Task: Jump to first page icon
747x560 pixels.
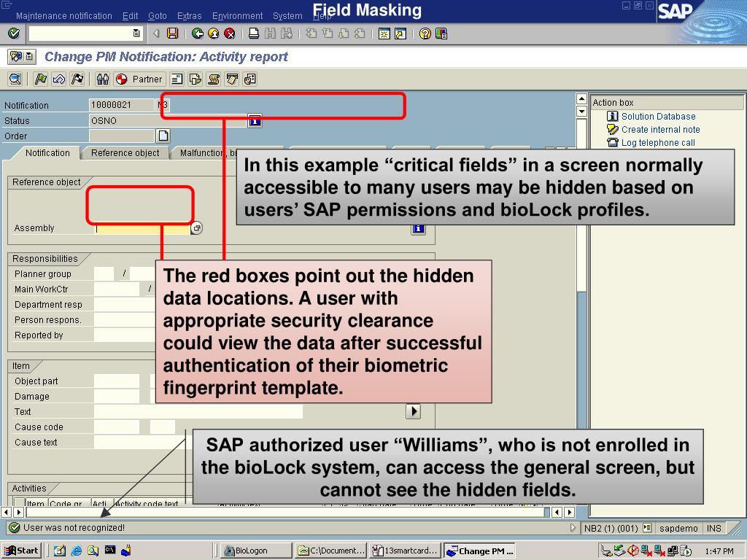Action: [x=311, y=34]
